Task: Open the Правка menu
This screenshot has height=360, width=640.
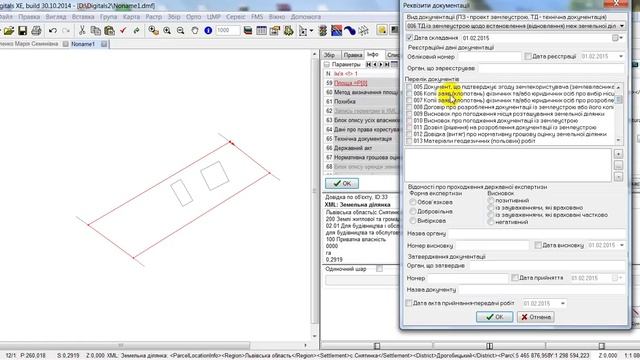Action: pos(29,17)
